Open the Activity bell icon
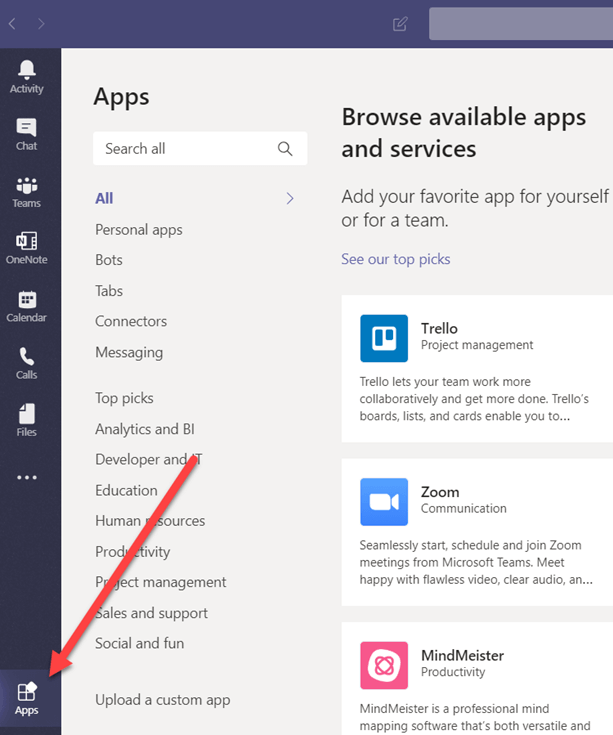This screenshot has height=735, width=613. 27,76
